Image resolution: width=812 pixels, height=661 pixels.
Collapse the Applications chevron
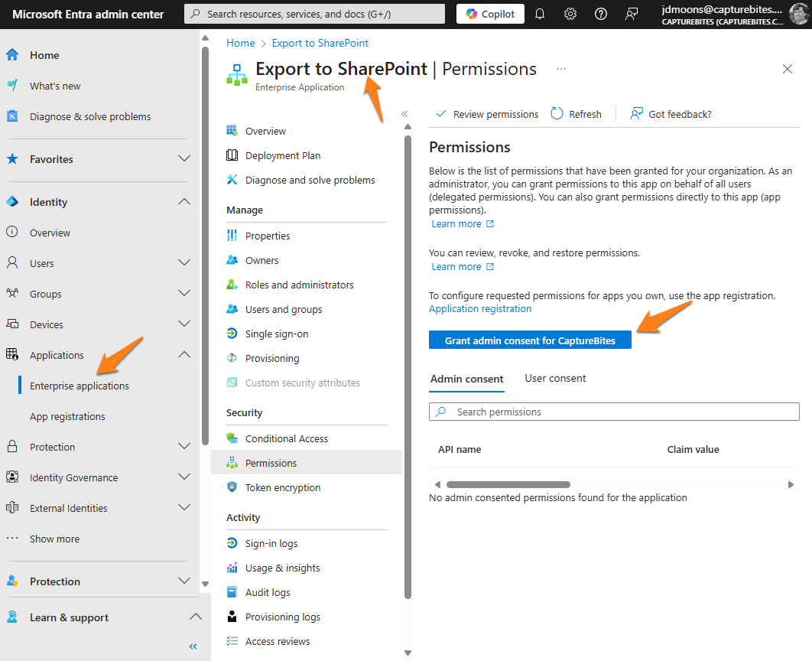coord(184,354)
